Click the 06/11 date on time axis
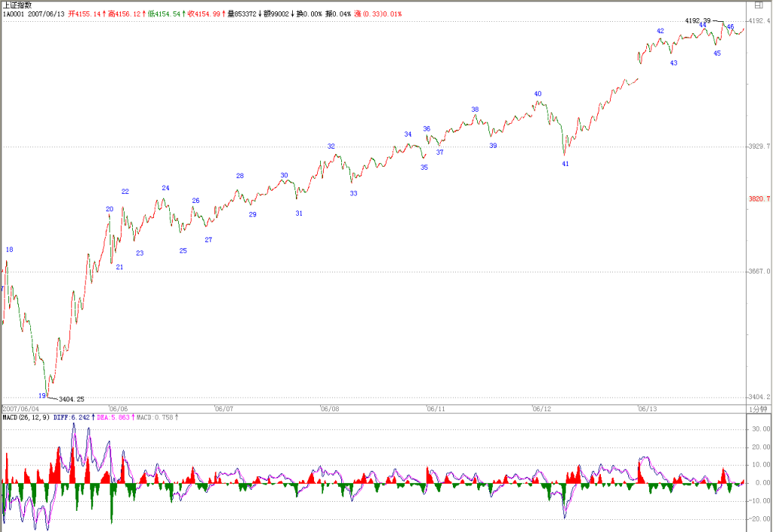Screen dimensions: 773x532 [x=436, y=409]
